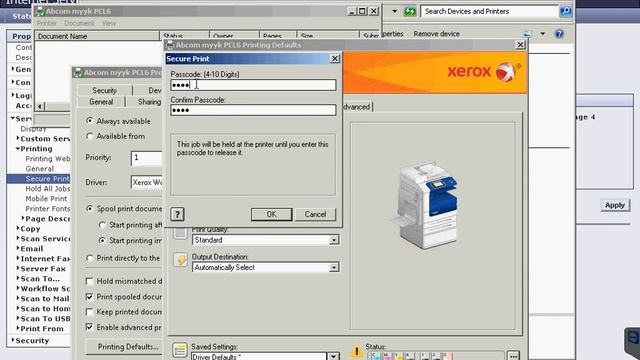Click the Priority value field
640x360 pixels.
tap(147, 158)
